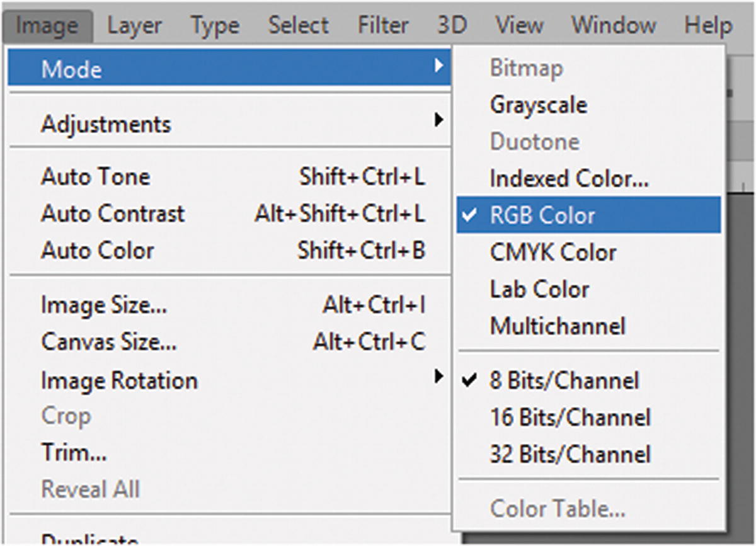Open the Image Size... dialog

tap(104, 306)
